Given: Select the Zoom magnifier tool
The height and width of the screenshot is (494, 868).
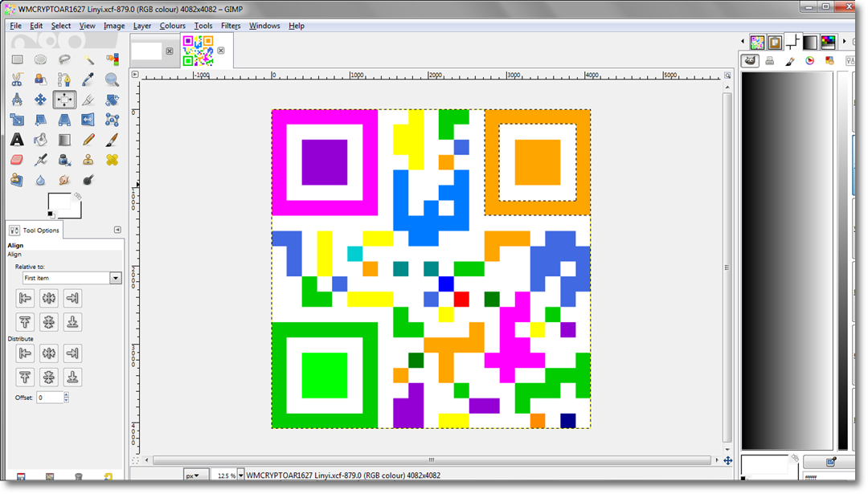Looking at the screenshot, I should click(x=112, y=80).
